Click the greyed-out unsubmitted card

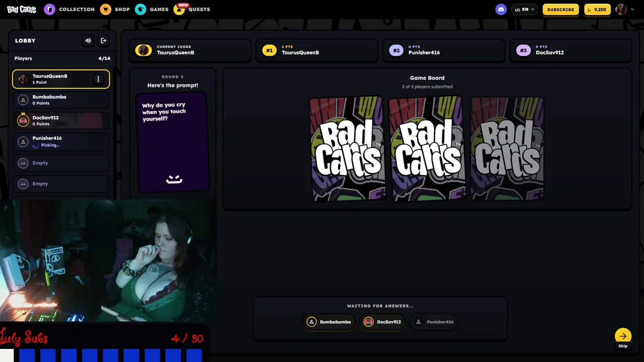[507, 149]
